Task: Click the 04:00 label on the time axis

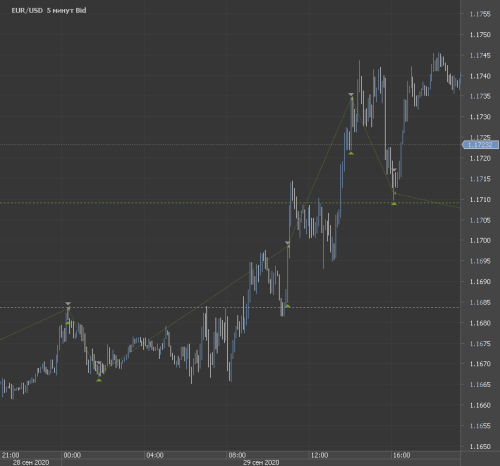Action: click(x=155, y=455)
